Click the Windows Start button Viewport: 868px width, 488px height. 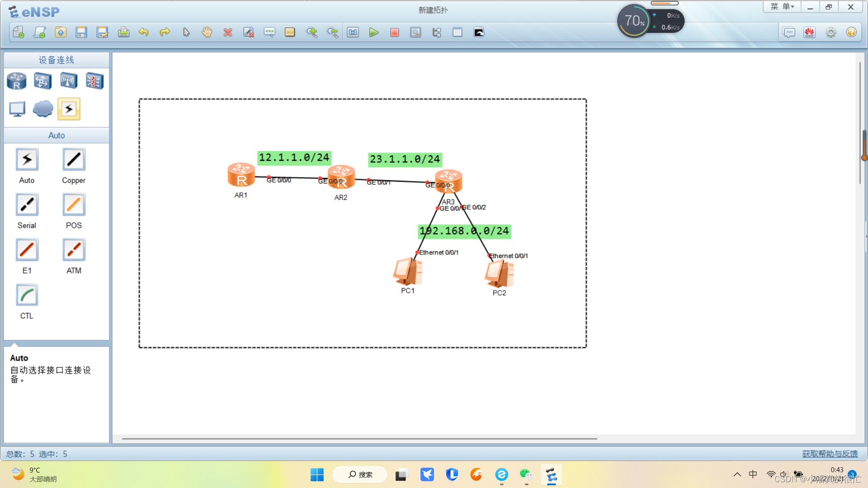click(317, 474)
